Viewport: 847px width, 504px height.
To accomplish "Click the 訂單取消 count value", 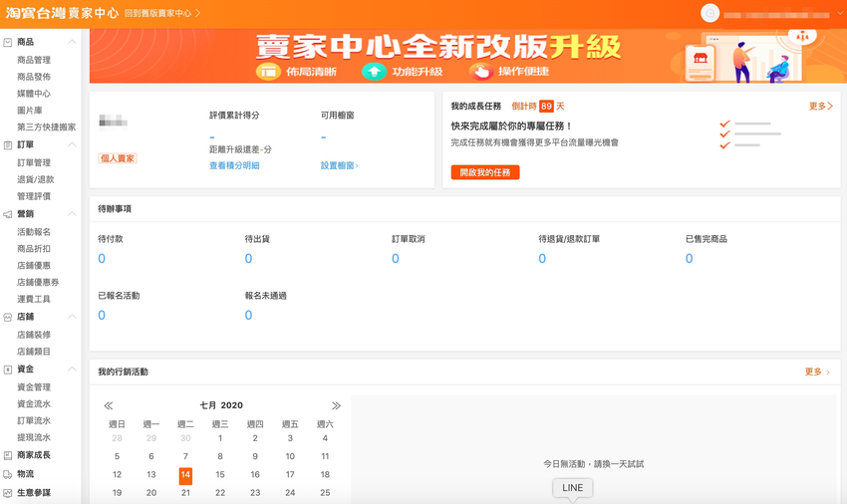I will [x=396, y=259].
